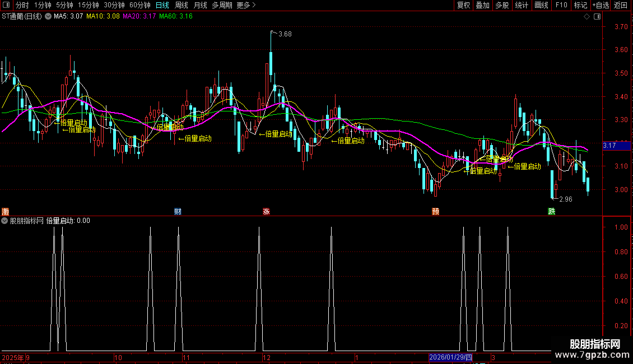
Task: Click the 标记 mark button
Action: [580, 5]
